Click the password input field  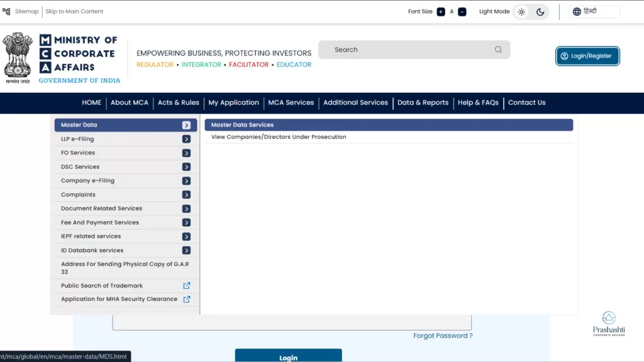(x=292, y=322)
